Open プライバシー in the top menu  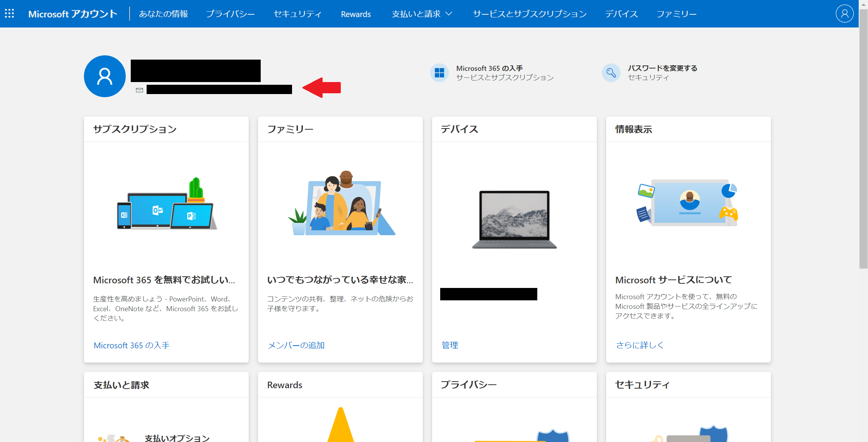tap(231, 14)
